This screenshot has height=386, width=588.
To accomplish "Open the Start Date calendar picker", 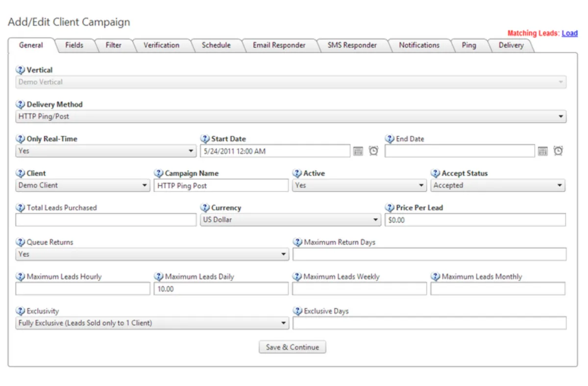I will 358,151.
